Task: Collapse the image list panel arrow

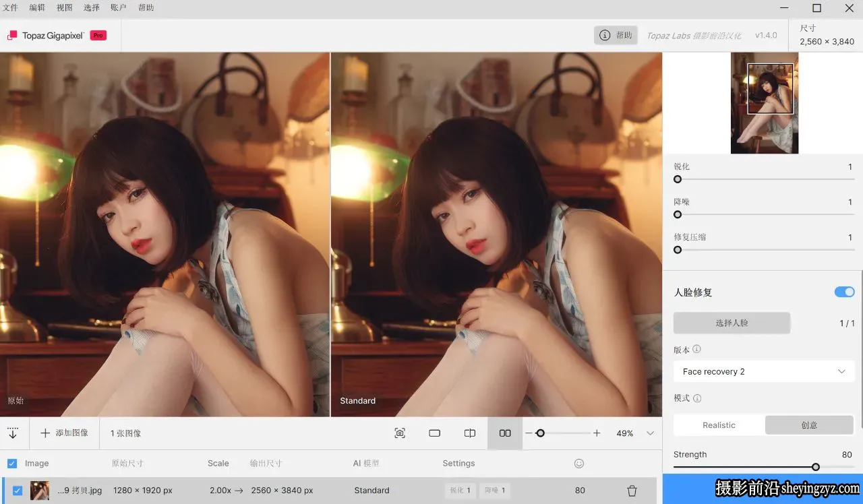Action: click(x=13, y=433)
